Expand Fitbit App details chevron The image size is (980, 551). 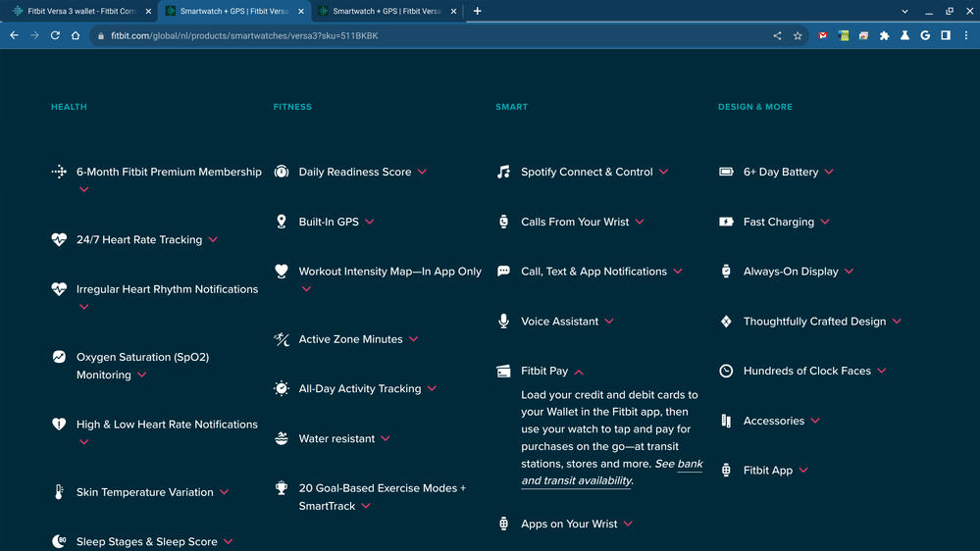(x=803, y=471)
